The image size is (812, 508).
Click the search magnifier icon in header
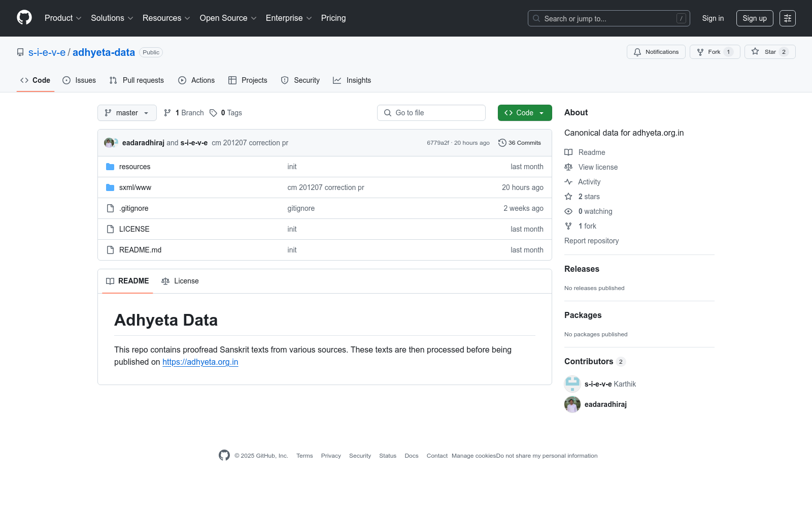[536, 18]
